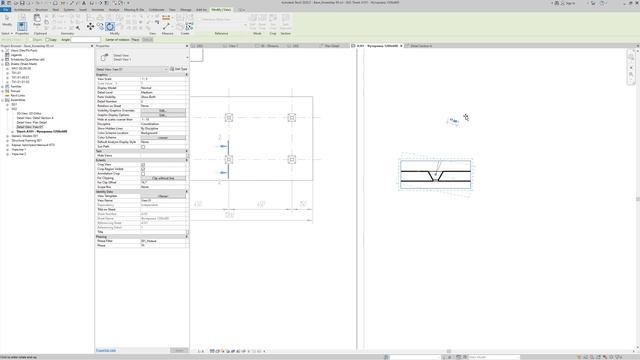
Task: Click the View Template none button
Action: (163, 196)
